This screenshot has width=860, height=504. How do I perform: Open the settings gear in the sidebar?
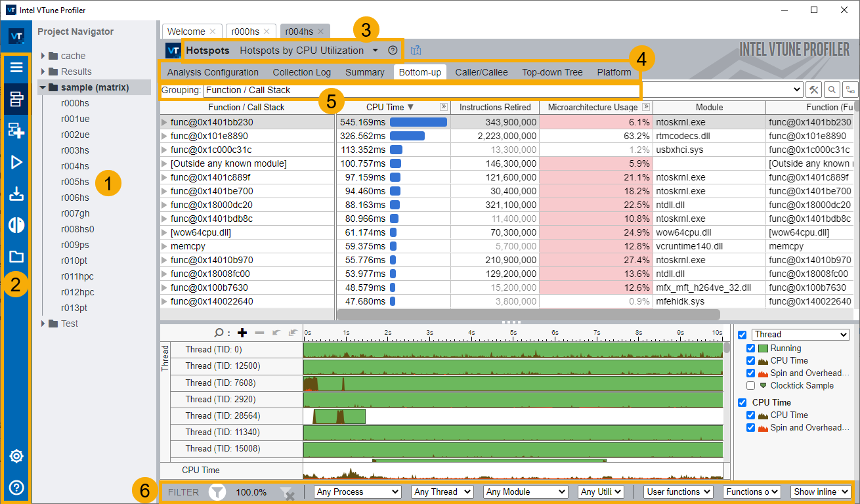[x=16, y=456]
